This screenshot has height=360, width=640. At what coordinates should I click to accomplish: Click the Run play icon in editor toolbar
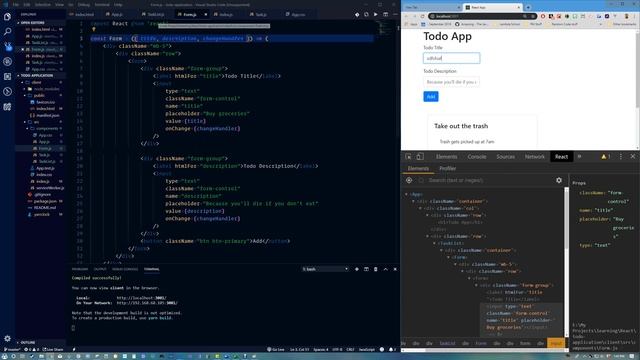point(376,14)
